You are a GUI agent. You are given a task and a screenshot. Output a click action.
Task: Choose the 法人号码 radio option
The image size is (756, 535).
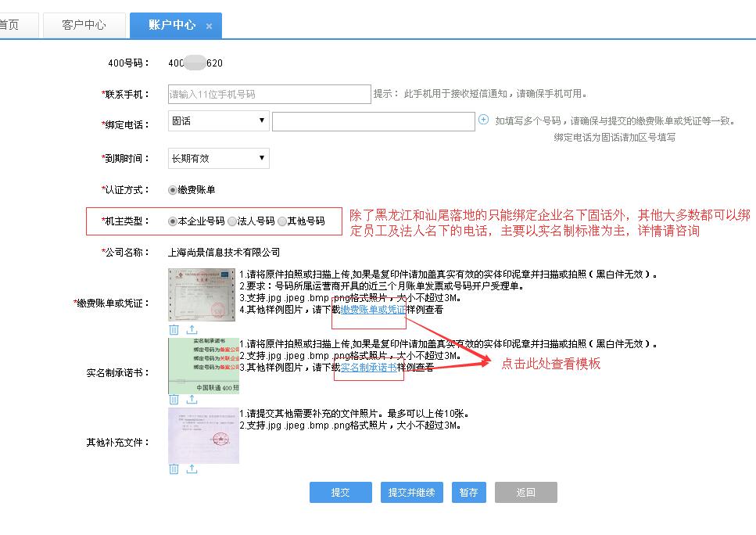click(x=232, y=221)
